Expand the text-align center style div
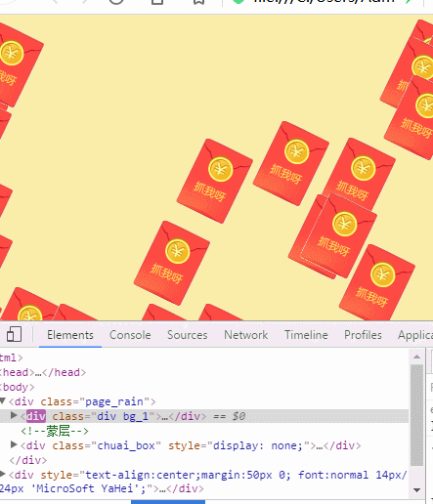Viewport: 433px width, 504px height. point(3,474)
